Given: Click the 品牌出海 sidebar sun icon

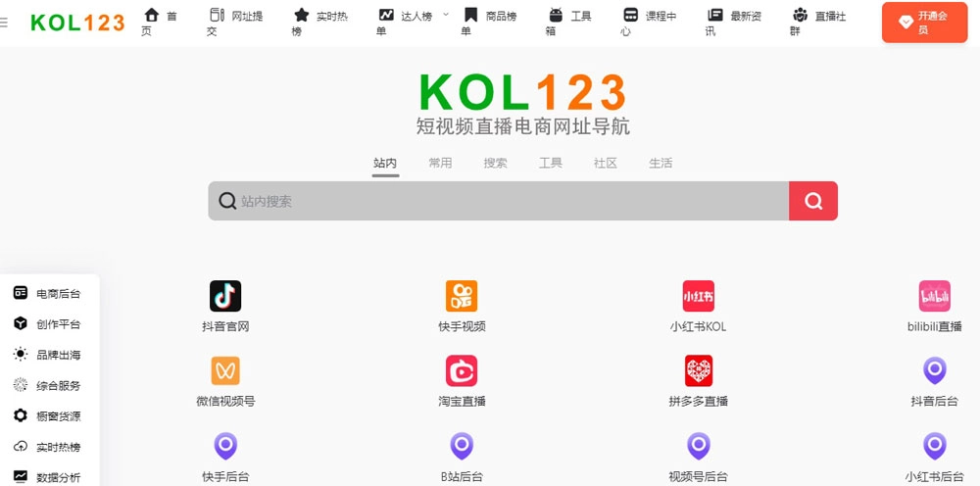Looking at the screenshot, I should (x=21, y=354).
